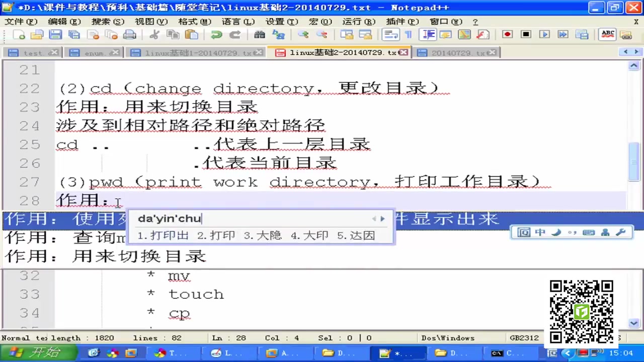This screenshot has height=362, width=644.
Task: Print the document with the printer icon
Action: (130, 34)
